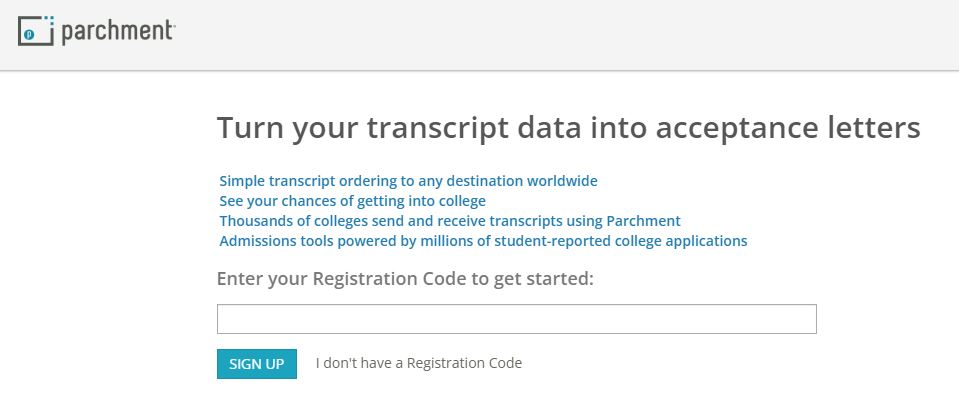
Task: Click the Parchment logo icon
Action: click(x=36, y=32)
